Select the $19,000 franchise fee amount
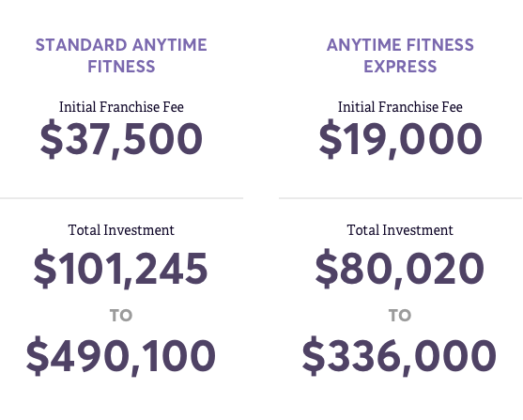523x420 pixels. (x=400, y=139)
